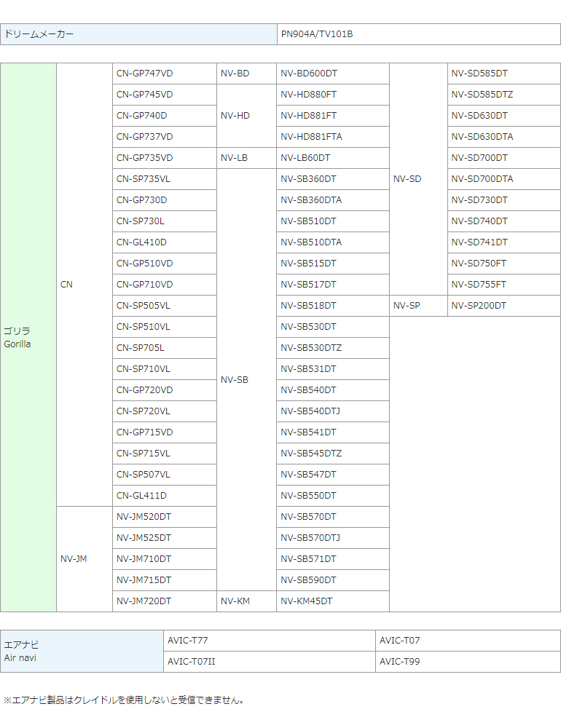Select model NV-HD880FT
This screenshot has height=728, width=561.
click(333, 95)
